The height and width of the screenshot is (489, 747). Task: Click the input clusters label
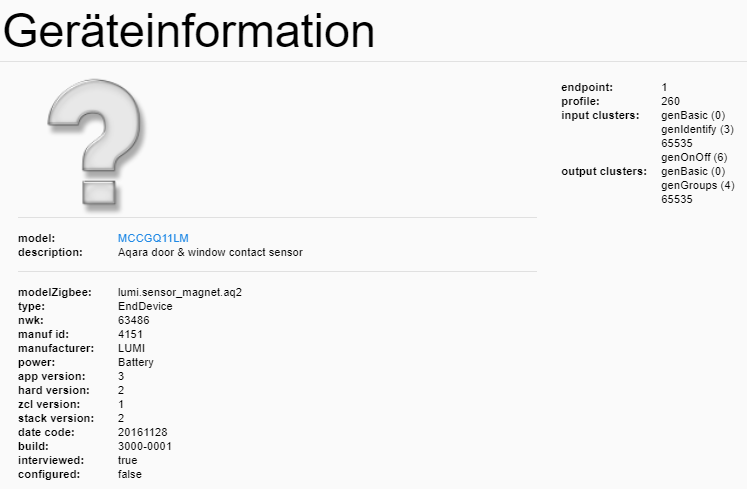pyautogui.click(x=600, y=115)
